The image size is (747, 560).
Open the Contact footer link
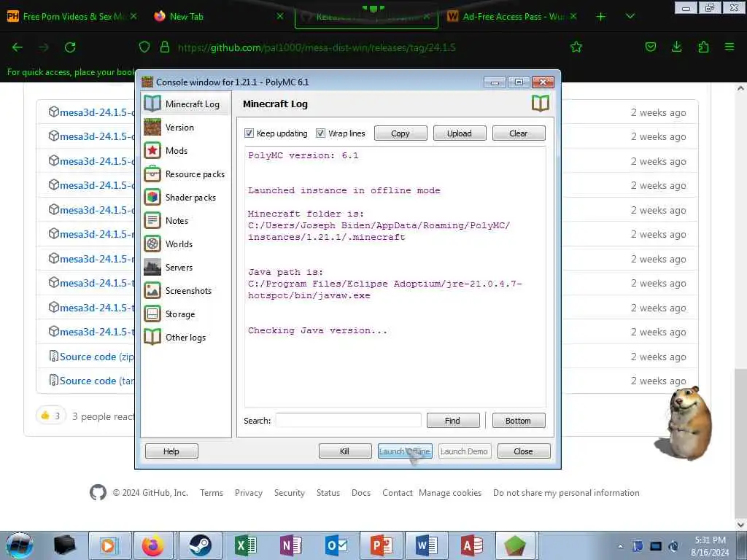click(398, 493)
